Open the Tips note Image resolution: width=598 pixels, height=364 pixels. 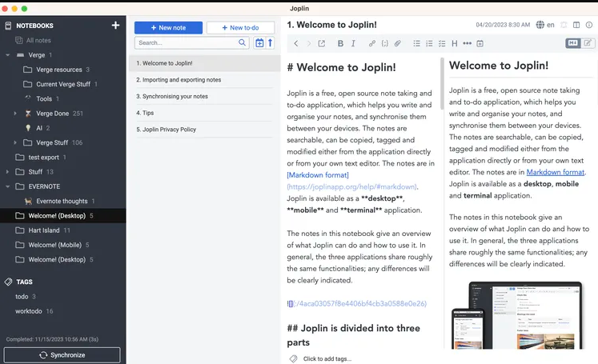(x=204, y=113)
